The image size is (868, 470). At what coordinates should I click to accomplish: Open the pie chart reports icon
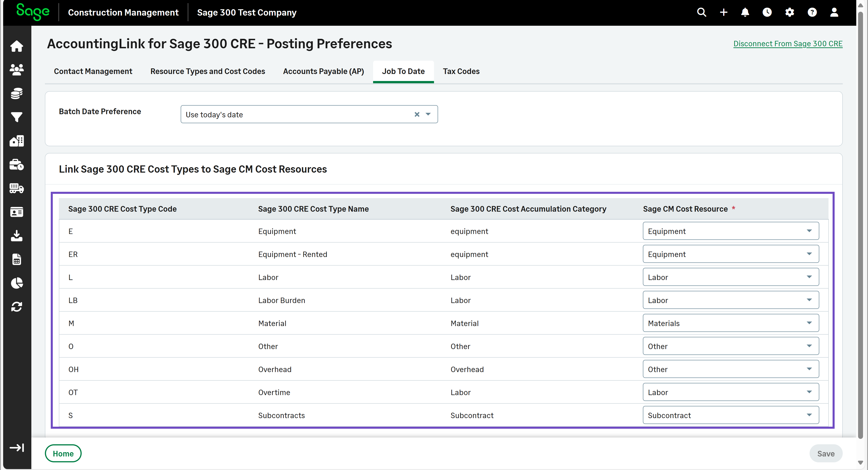(x=16, y=283)
